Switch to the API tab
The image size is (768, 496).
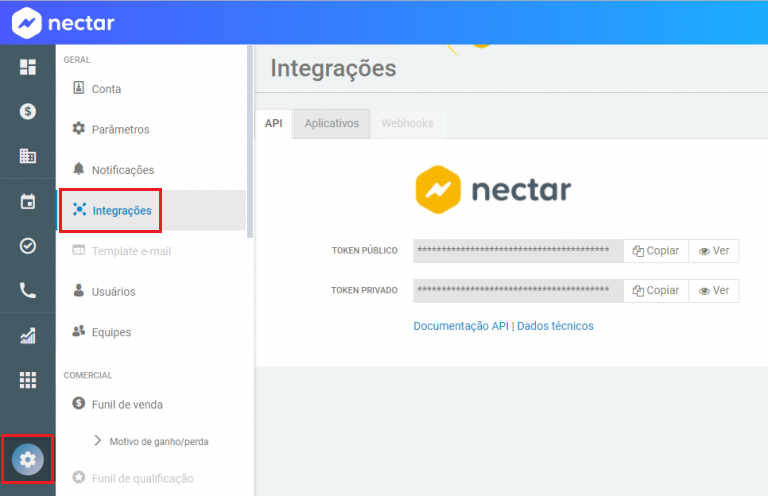[x=274, y=123]
